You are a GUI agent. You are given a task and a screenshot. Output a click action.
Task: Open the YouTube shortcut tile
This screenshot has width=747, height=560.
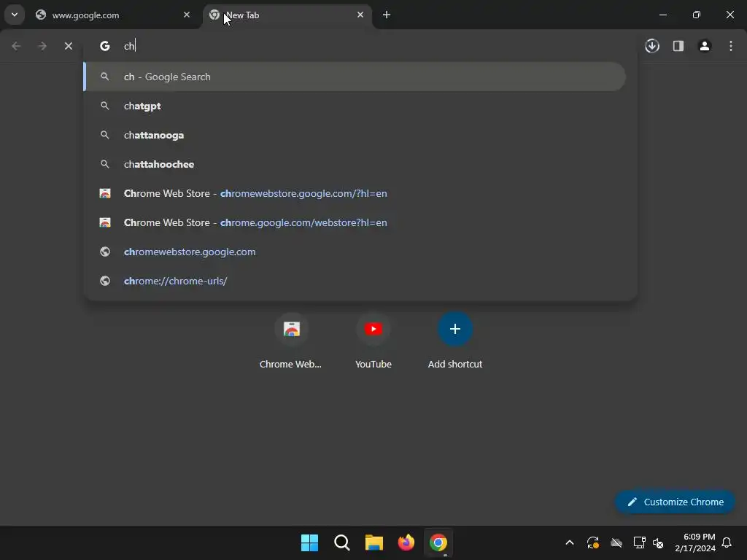coord(373,341)
